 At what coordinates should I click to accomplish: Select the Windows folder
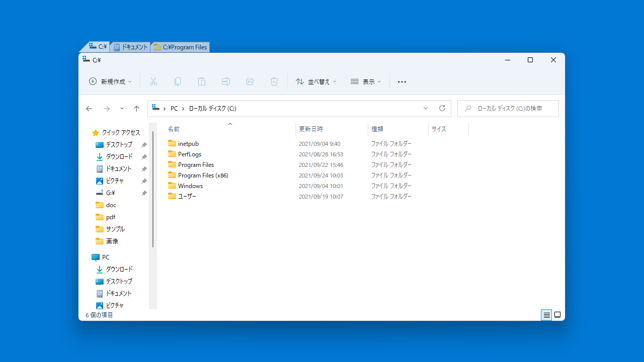coord(190,186)
